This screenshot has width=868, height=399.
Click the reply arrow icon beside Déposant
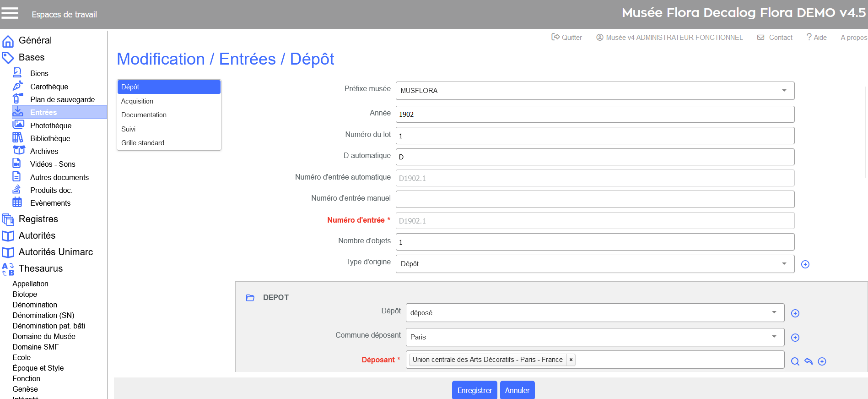point(809,361)
